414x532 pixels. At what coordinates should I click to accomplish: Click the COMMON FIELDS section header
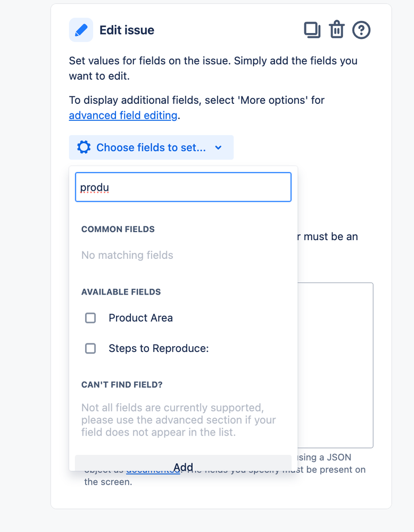point(118,230)
